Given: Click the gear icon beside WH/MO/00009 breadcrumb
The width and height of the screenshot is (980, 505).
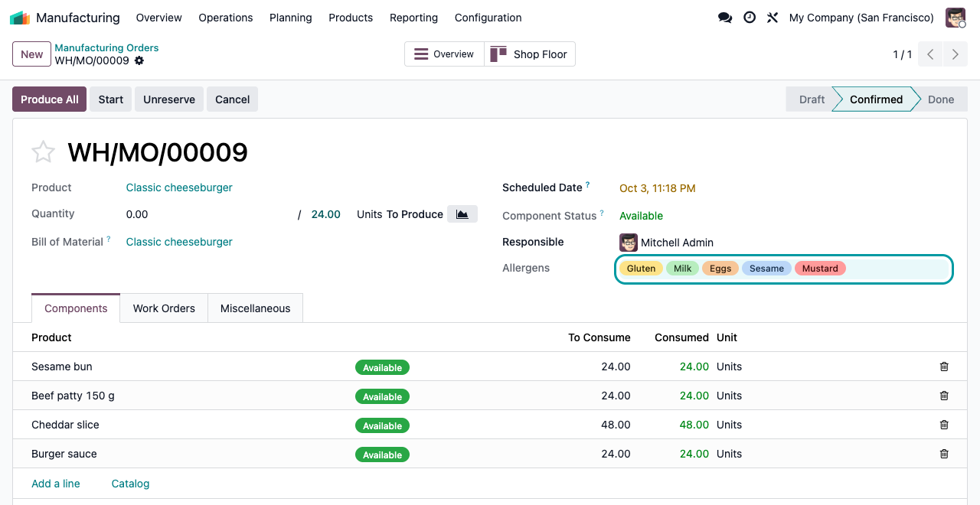Looking at the screenshot, I should [139, 60].
